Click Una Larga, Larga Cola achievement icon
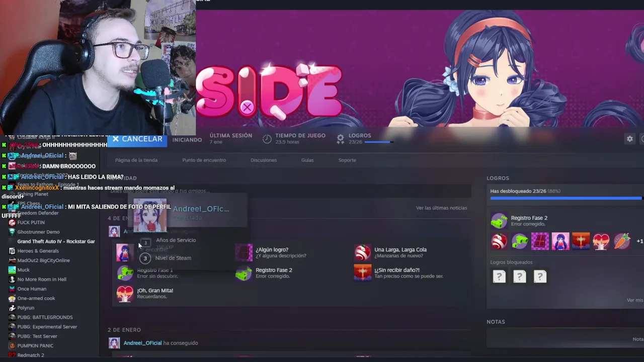This screenshot has width=644, height=362. click(363, 252)
